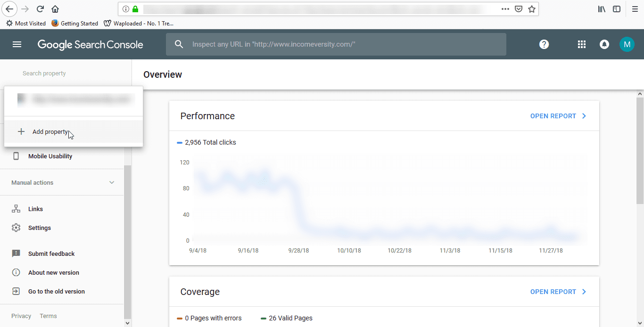
Task: Click the magnifier icon in inspect bar
Action: point(179,44)
